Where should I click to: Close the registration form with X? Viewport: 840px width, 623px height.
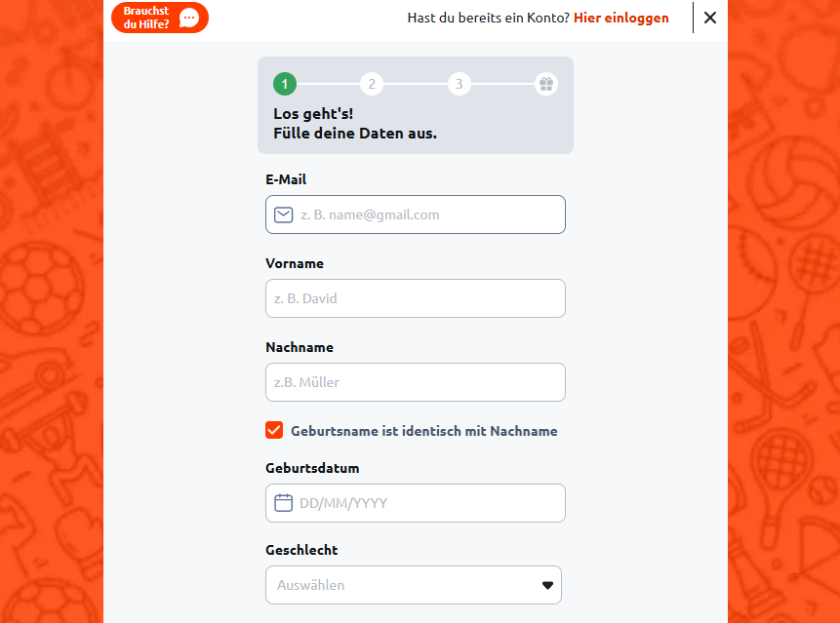[710, 18]
